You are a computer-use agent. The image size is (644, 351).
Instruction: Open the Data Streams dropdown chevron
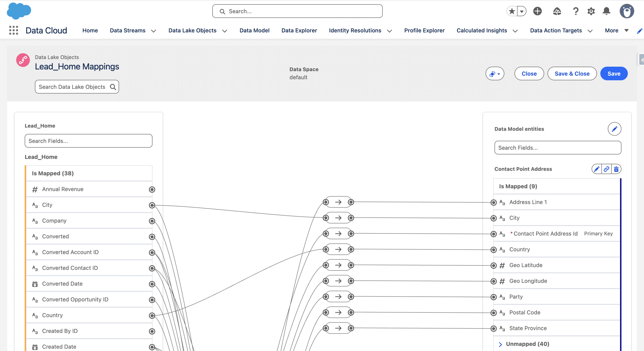pos(153,31)
